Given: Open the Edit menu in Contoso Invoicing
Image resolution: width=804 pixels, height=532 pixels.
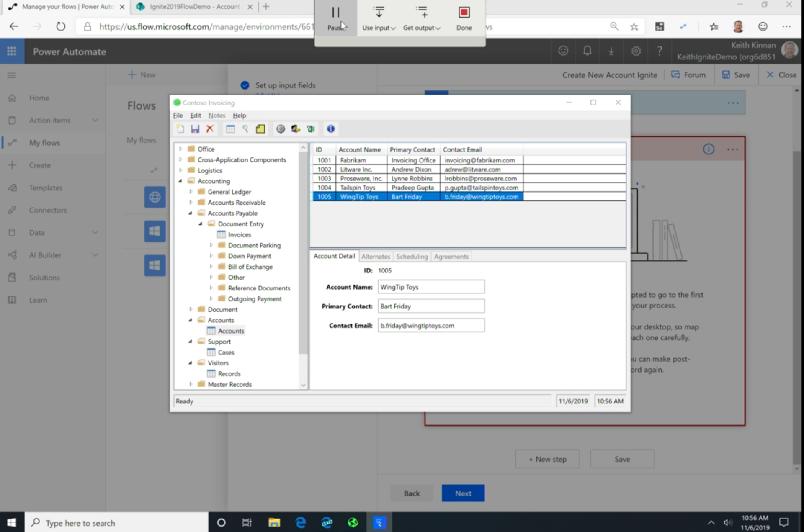Looking at the screenshot, I should pyautogui.click(x=196, y=116).
